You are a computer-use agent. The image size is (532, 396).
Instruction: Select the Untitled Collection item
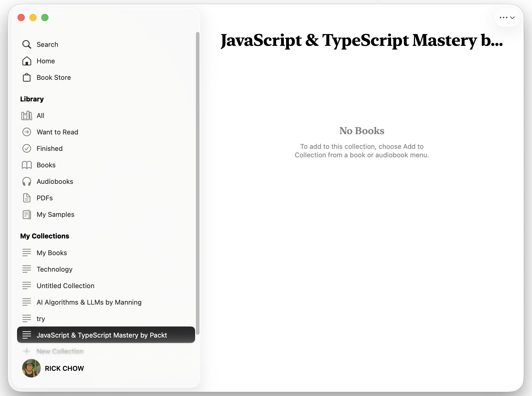click(x=65, y=286)
